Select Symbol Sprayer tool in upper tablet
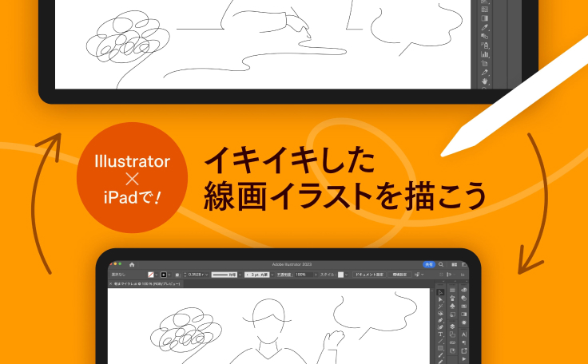This screenshot has width=588, height=364. click(x=485, y=45)
